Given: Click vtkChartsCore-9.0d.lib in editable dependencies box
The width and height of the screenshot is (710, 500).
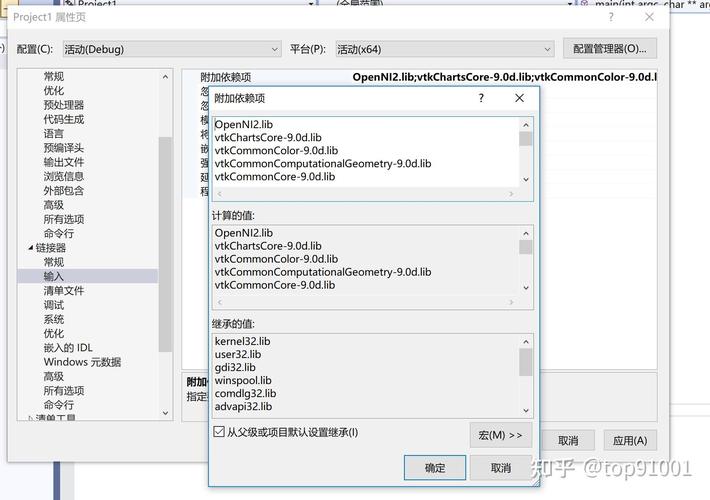Looking at the screenshot, I should 268,138.
